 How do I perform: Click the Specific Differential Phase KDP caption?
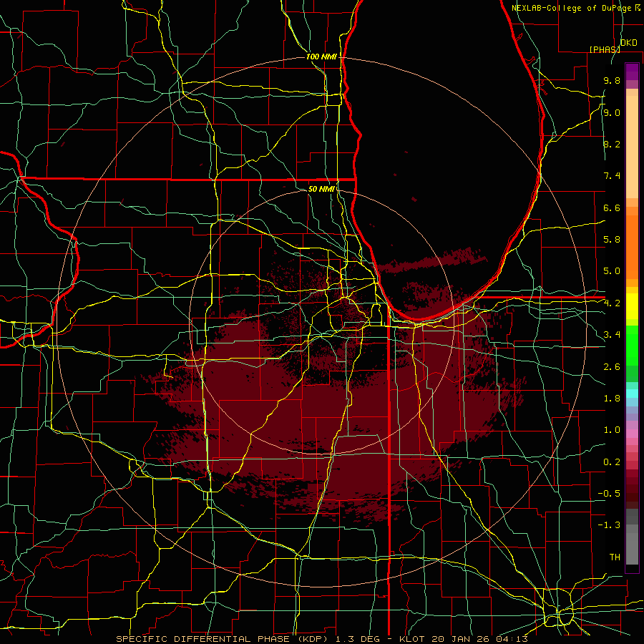(x=321, y=639)
